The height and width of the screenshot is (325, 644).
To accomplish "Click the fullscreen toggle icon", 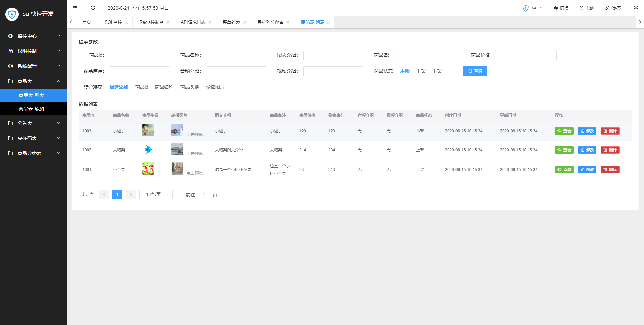I will (636, 8).
